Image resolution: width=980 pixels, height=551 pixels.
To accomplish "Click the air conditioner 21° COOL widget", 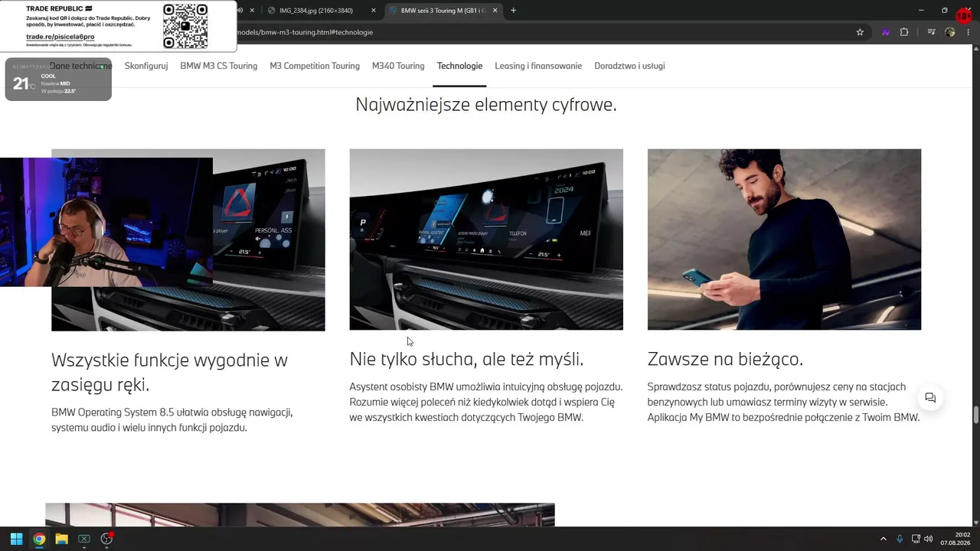I will 58,80.
